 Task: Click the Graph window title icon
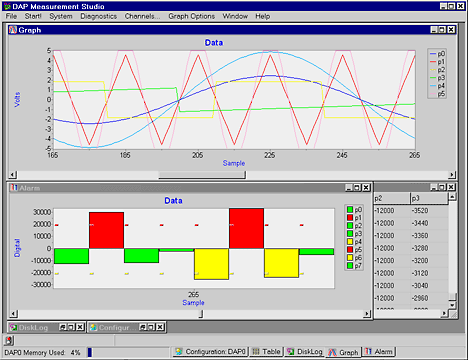13,30
